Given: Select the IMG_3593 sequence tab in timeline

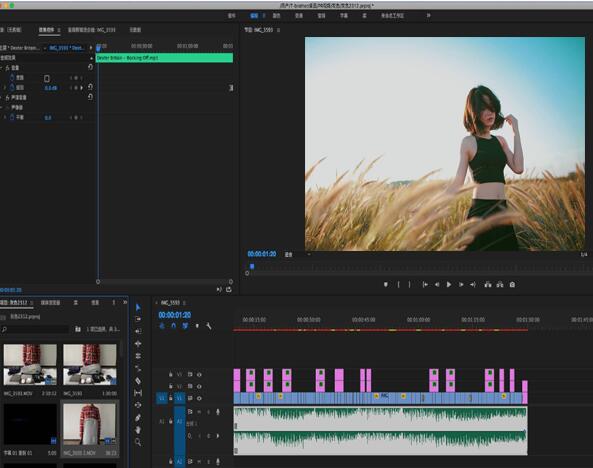Looking at the screenshot, I should (x=170, y=303).
